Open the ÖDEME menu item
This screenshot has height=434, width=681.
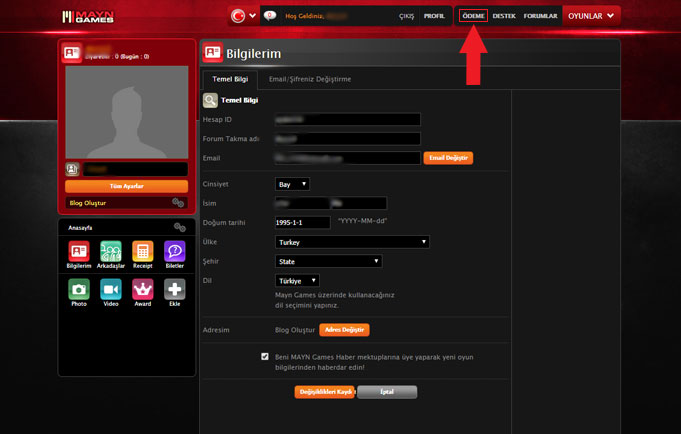pyautogui.click(x=473, y=16)
